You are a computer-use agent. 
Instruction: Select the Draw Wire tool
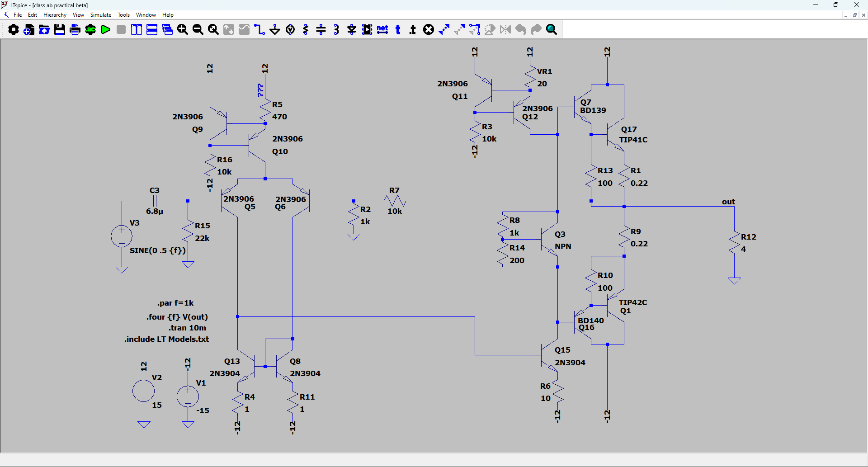[259, 30]
